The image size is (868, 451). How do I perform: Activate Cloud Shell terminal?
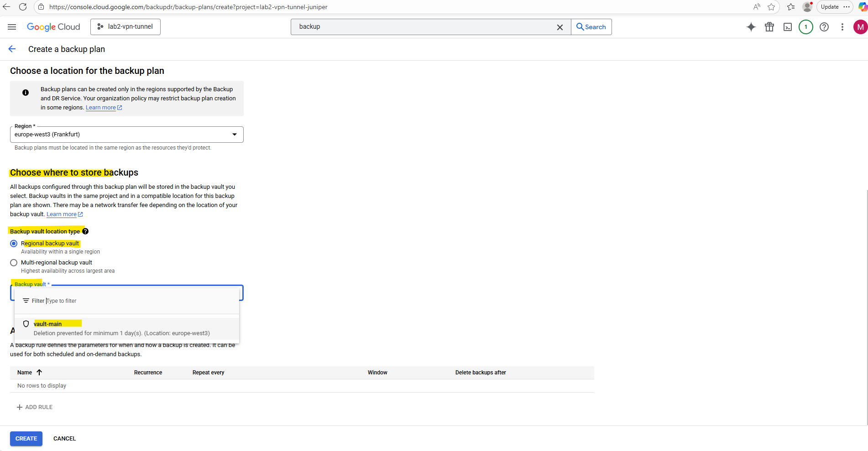pyautogui.click(x=788, y=27)
